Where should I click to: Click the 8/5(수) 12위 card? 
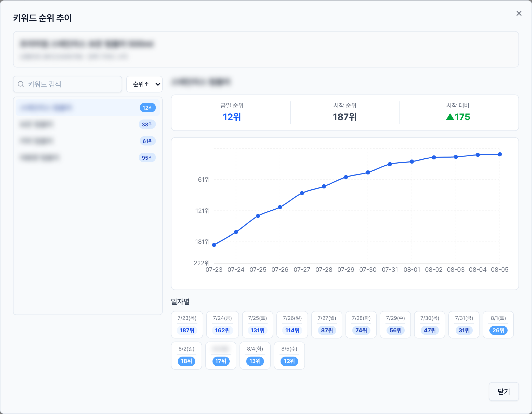tap(289, 355)
